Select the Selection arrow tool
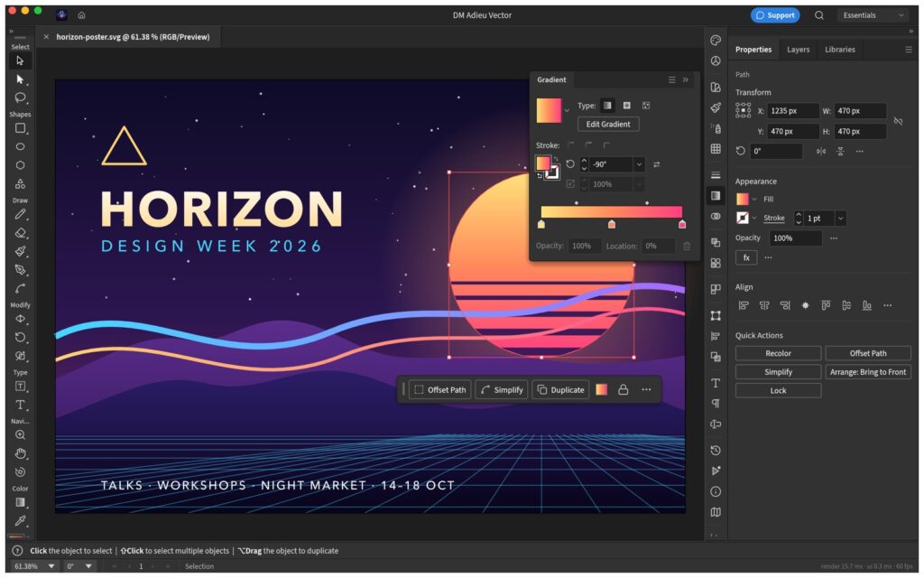Screen dimensions: 924x578 20,61
